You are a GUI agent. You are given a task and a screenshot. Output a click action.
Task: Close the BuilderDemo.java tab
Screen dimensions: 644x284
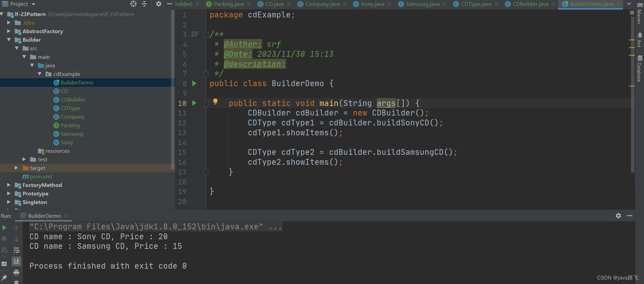619,4
